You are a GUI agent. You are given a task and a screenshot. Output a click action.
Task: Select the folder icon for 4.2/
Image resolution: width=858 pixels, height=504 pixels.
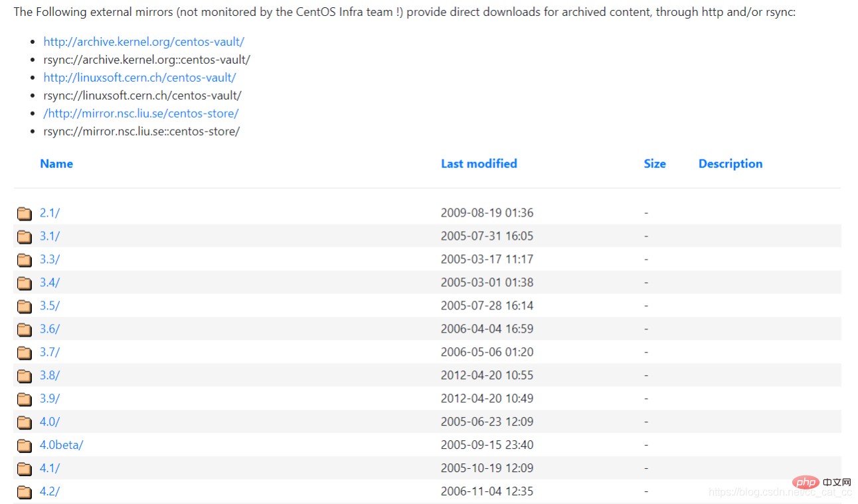coord(25,492)
